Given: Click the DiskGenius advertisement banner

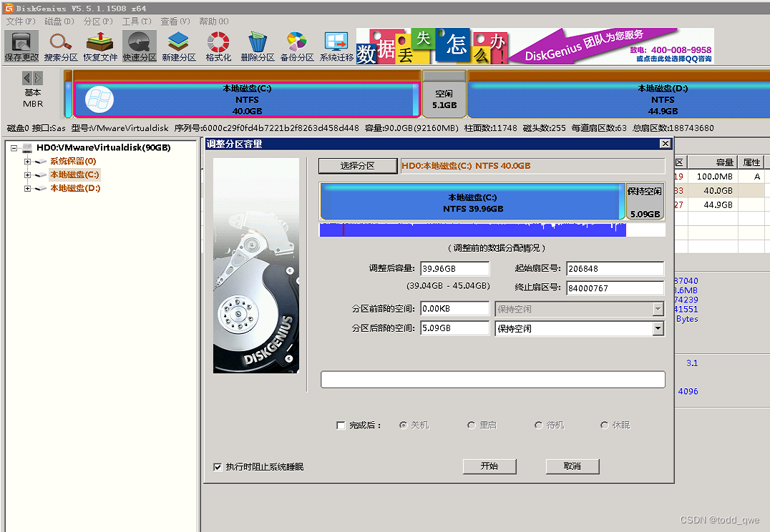Looking at the screenshot, I should click(x=535, y=46).
